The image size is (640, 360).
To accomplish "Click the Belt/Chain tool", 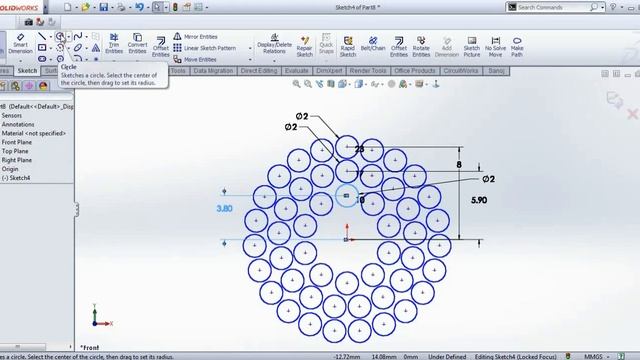I will click(x=373, y=44).
